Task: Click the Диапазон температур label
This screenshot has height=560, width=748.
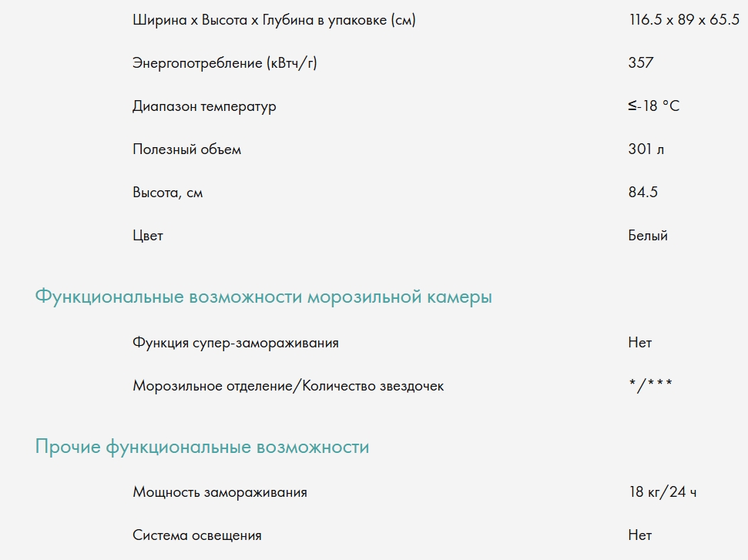Action: point(204,106)
